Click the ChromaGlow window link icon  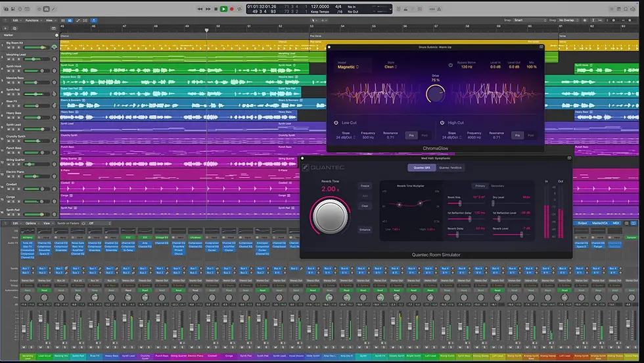541,47
